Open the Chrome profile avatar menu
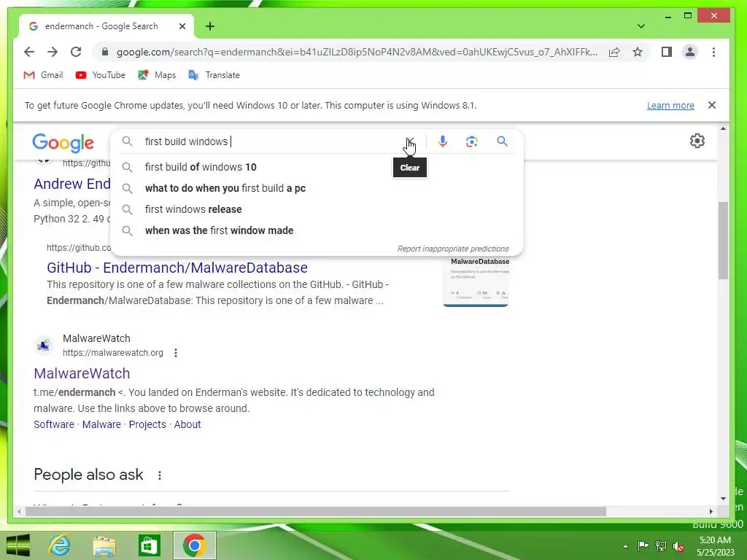The image size is (747, 560). (x=690, y=52)
